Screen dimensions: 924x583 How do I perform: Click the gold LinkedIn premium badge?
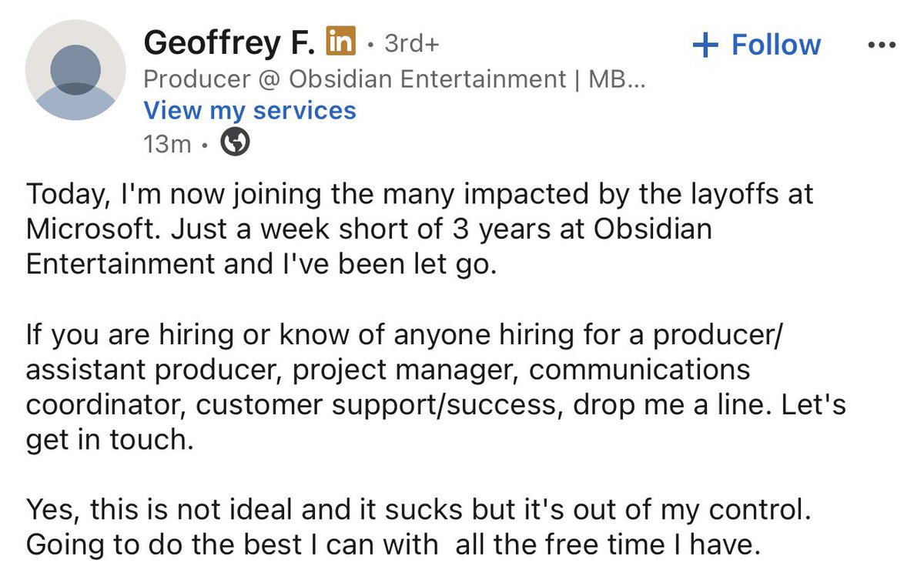pyautogui.click(x=341, y=42)
